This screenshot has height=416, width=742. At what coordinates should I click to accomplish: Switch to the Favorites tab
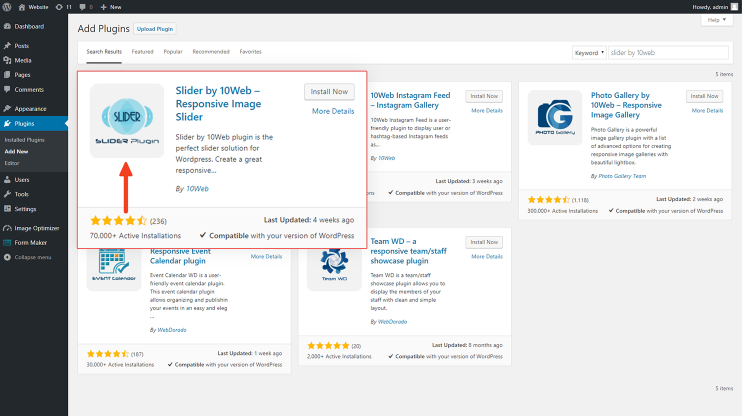[250, 52]
